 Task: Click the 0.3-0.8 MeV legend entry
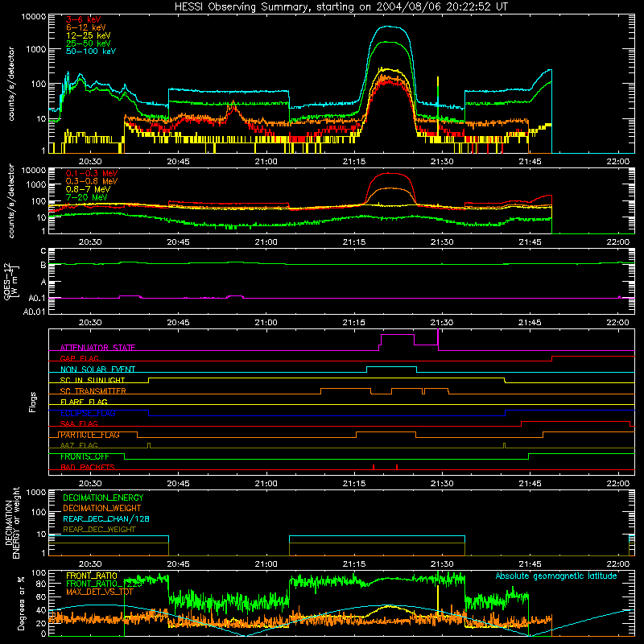[92, 181]
